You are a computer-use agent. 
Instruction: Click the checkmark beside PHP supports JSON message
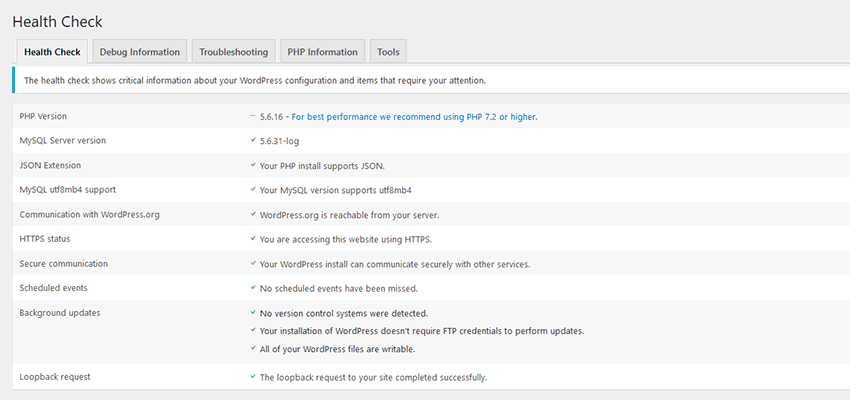pyautogui.click(x=253, y=165)
